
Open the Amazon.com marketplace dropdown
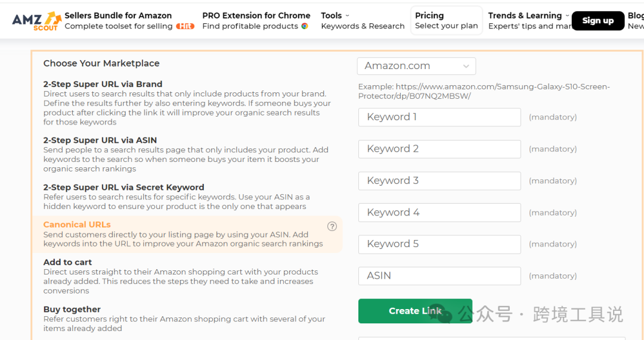(416, 66)
